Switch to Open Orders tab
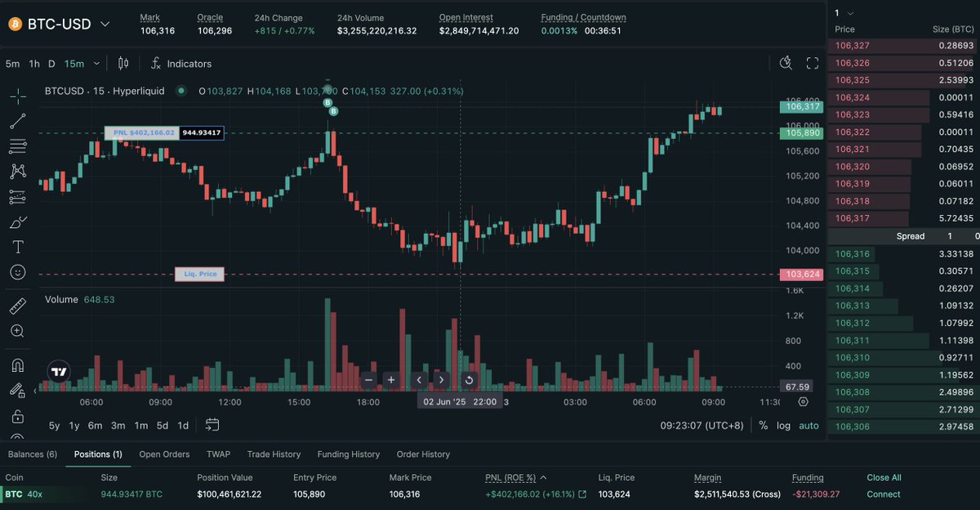980x510 pixels. coord(164,454)
